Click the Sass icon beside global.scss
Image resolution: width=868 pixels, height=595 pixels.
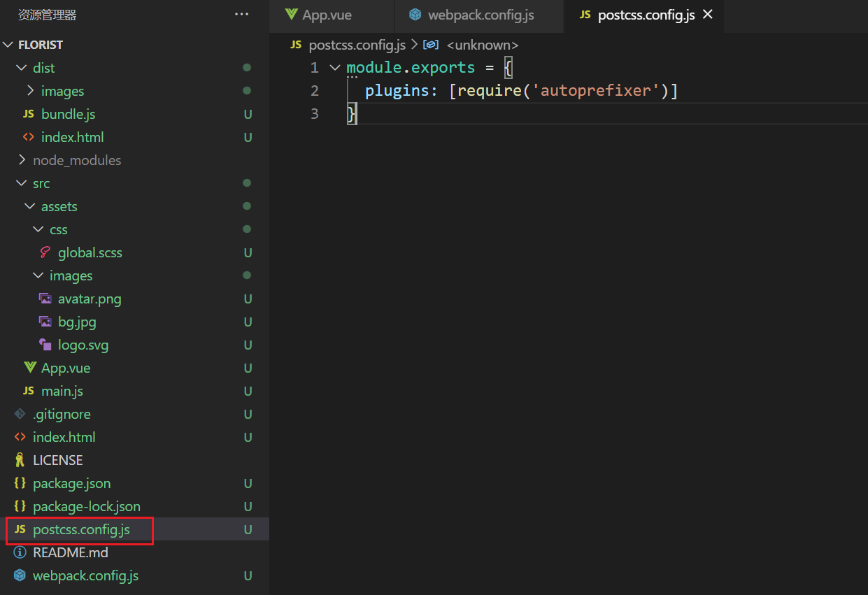(45, 252)
